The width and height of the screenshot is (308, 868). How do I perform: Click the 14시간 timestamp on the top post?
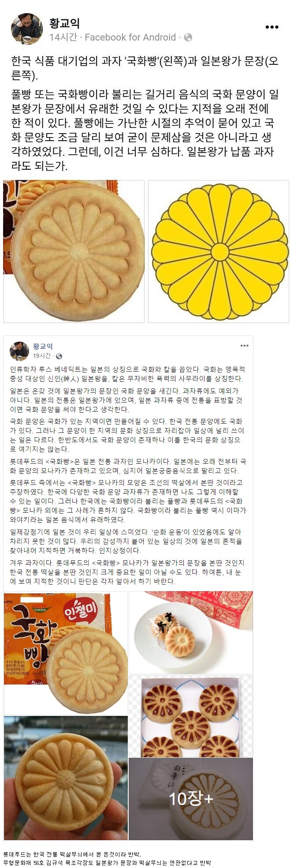point(63,37)
